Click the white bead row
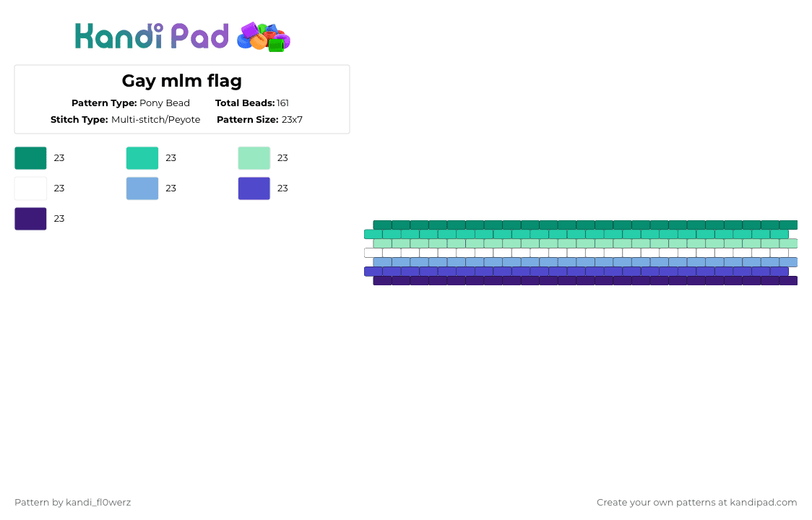This screenshot has height=520, width=812. click(576, 253)
